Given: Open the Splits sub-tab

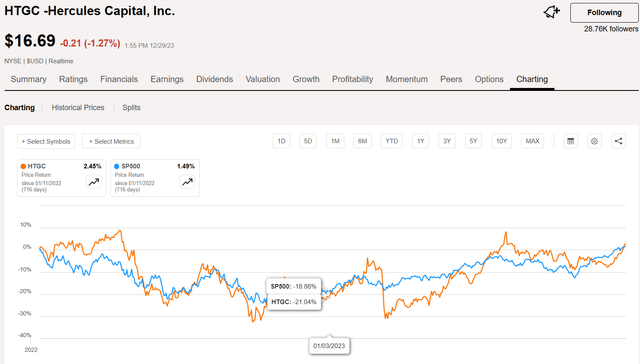Looking at the screenshot, I should [x=131, y=107].
